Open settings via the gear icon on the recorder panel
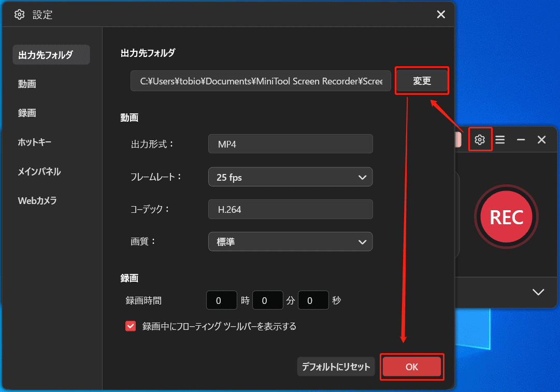Screen dimensions: 560x392 click(x=480, y=139)
